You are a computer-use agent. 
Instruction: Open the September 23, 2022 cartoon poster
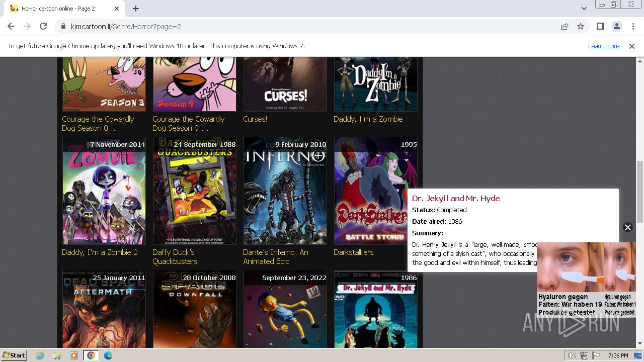point(285,309)
